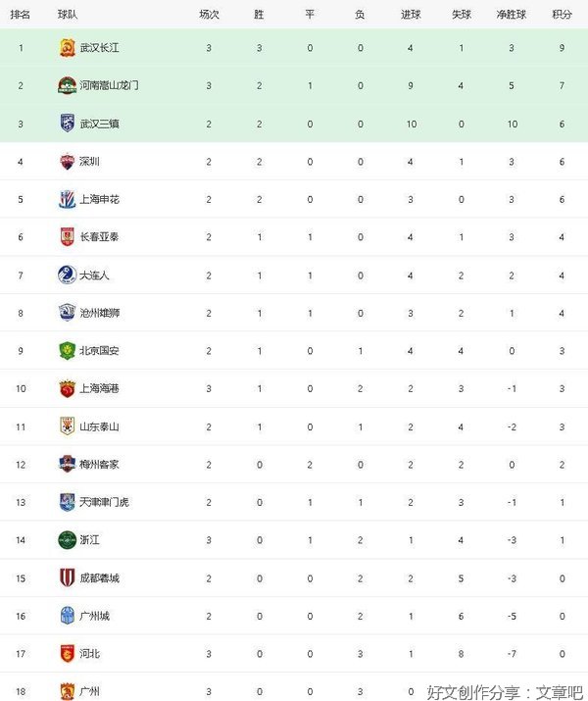Click the 上海申花 club emblem
Screen dimensions: 588x701
(67, 199)
